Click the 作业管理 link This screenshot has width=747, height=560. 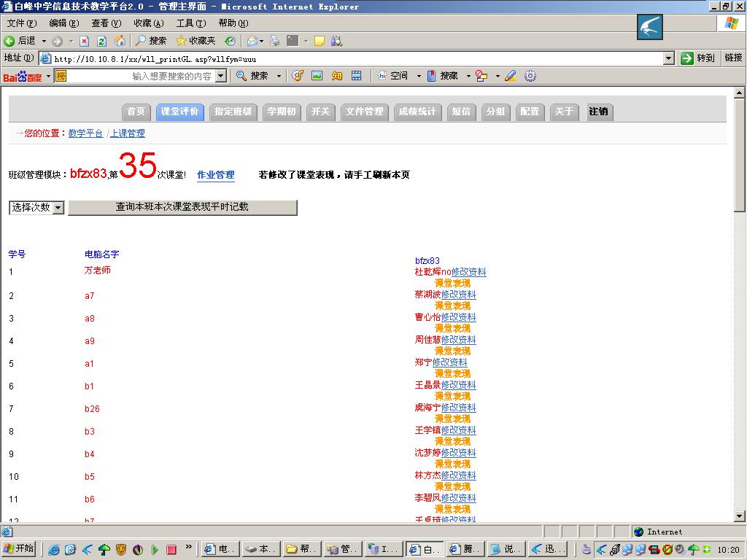(215, 175)
